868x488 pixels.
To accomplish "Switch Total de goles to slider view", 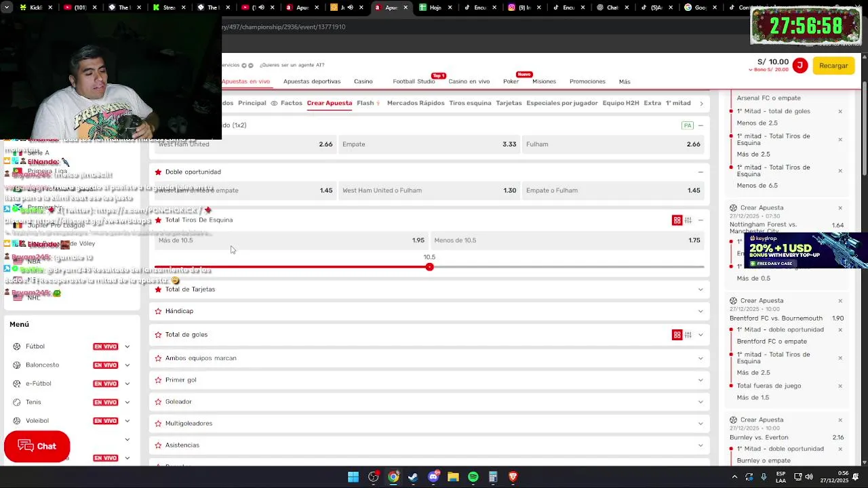I will (688, 335).
